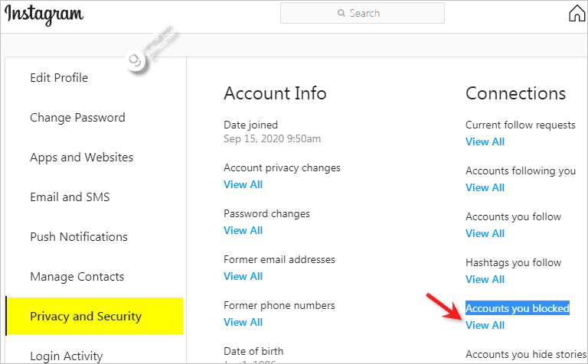
Task: Click the Accounts you follow label
Action: click(x=513, y=217)
